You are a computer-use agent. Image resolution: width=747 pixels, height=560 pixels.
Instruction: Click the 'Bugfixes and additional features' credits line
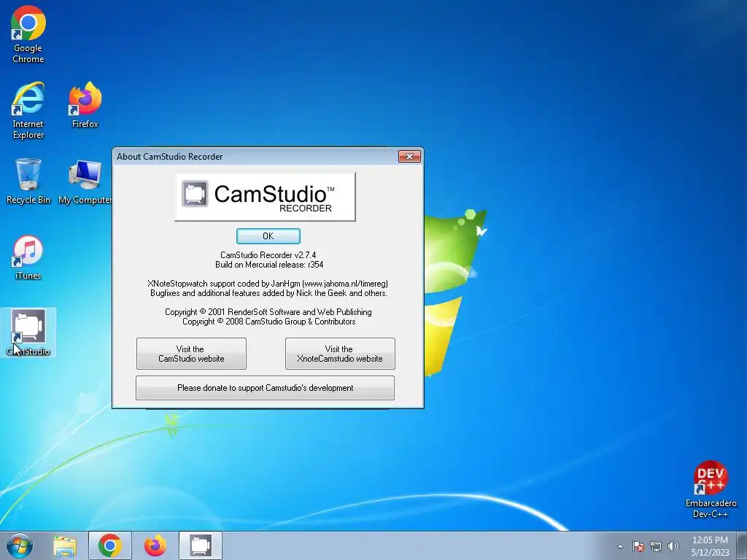point(268,293)
